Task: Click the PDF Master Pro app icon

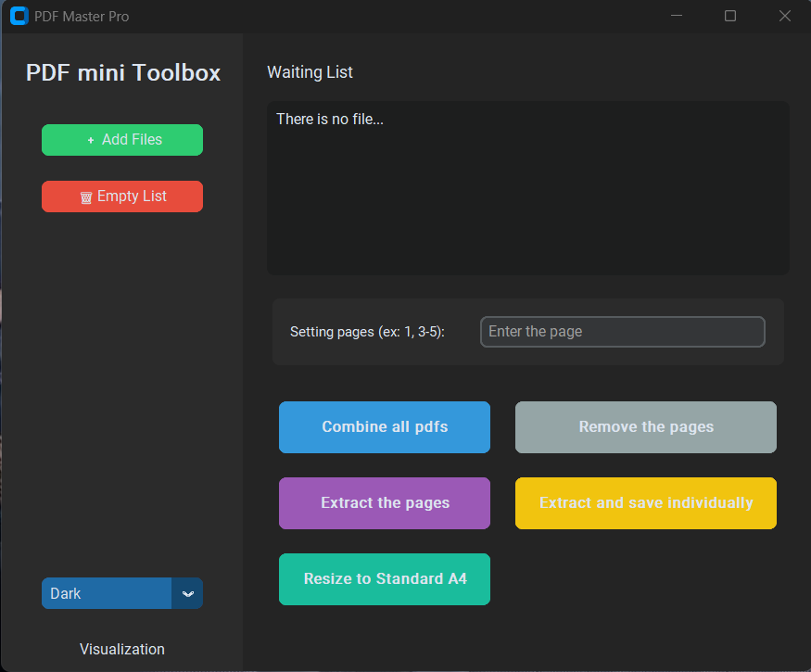Action: (x=19, y=16)
